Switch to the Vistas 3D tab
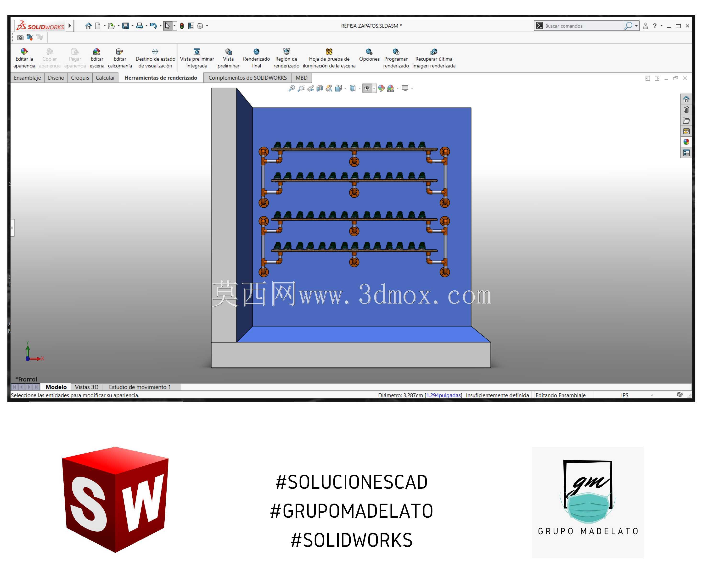This screenshot has width=702, height=588. tap(87, 387)
